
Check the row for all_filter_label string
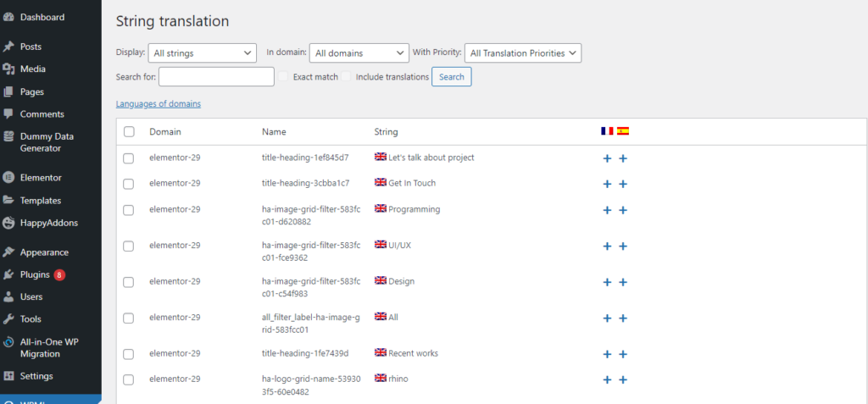(x=129, y=318)
